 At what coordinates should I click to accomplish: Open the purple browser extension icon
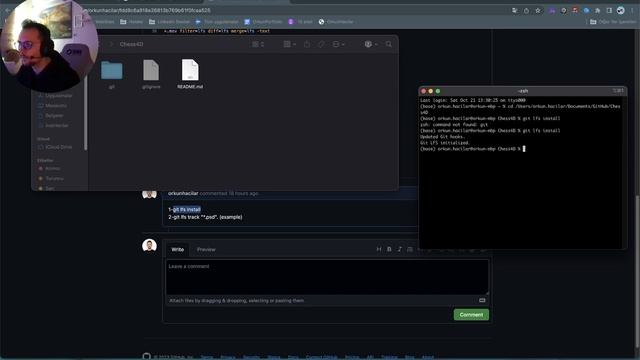click(552, 11)
